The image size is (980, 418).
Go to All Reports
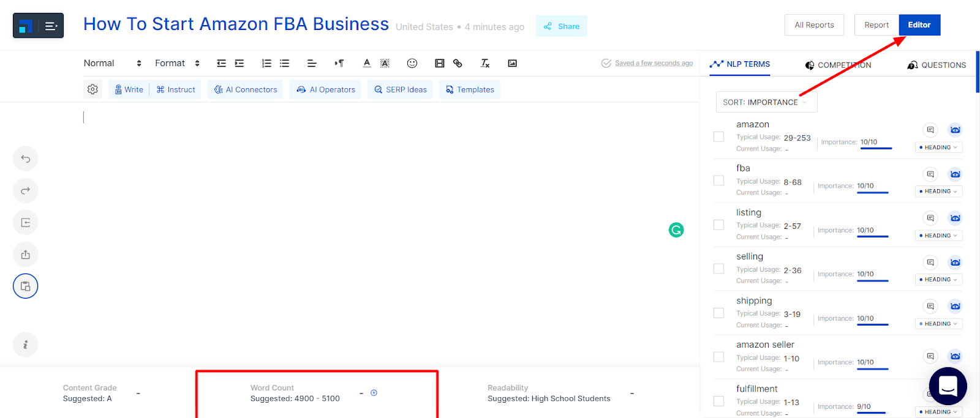pos(814,25)
